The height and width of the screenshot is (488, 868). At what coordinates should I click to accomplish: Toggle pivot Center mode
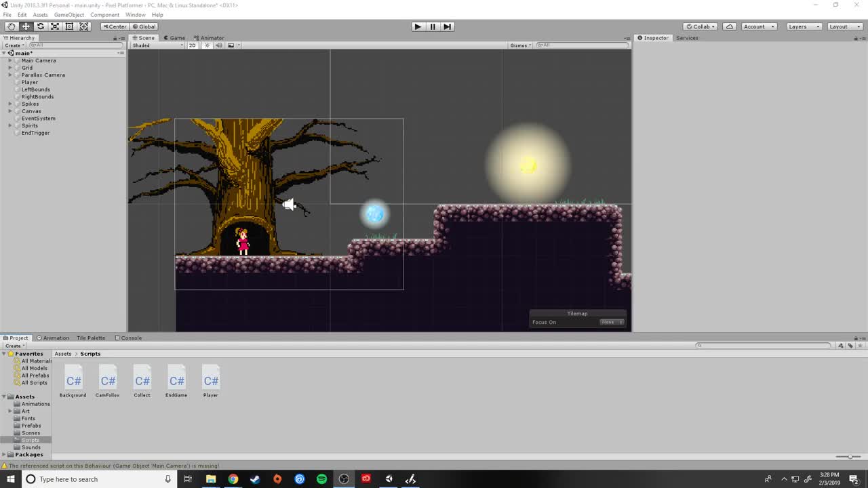click(115, 26)
